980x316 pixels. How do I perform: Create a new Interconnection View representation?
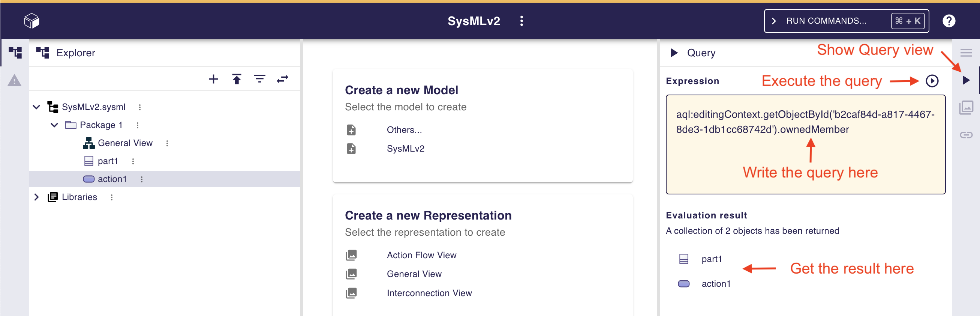(x=429, y=293)
